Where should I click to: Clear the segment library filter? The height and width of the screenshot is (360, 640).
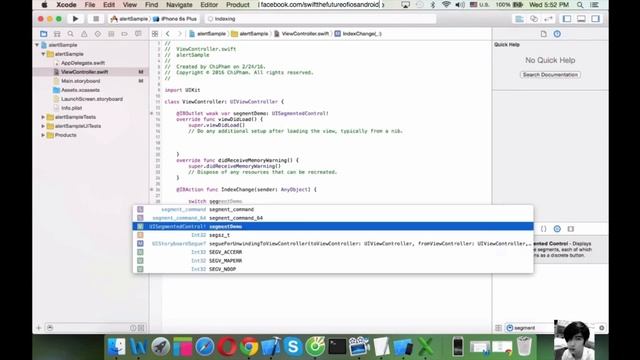pos(602,328)
